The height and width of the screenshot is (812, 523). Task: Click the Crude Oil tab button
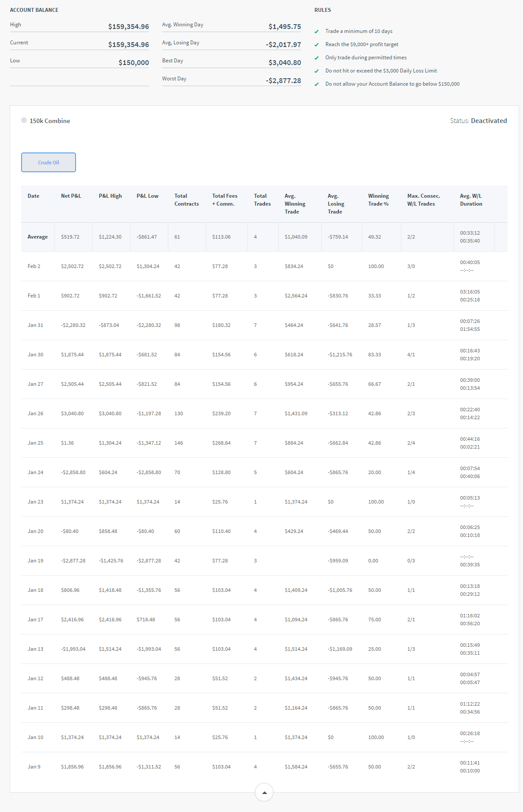[48, 163]
